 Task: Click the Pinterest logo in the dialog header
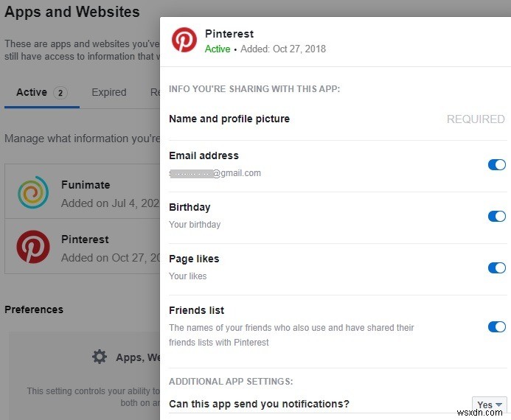point(184,40)
